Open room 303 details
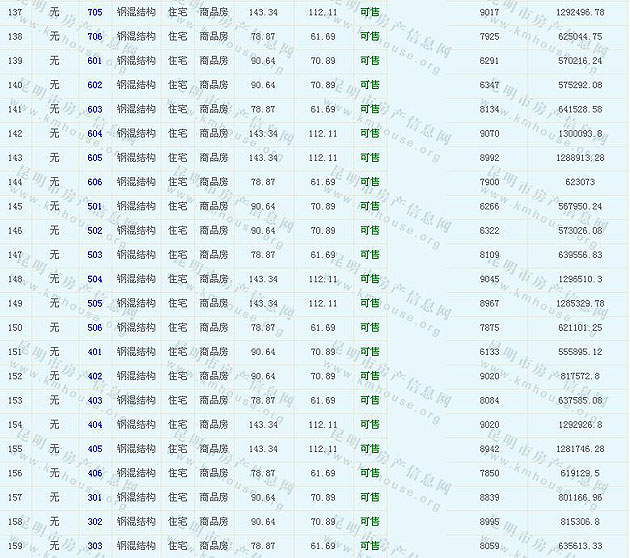 pyautogui.click(x=95, y=546)
